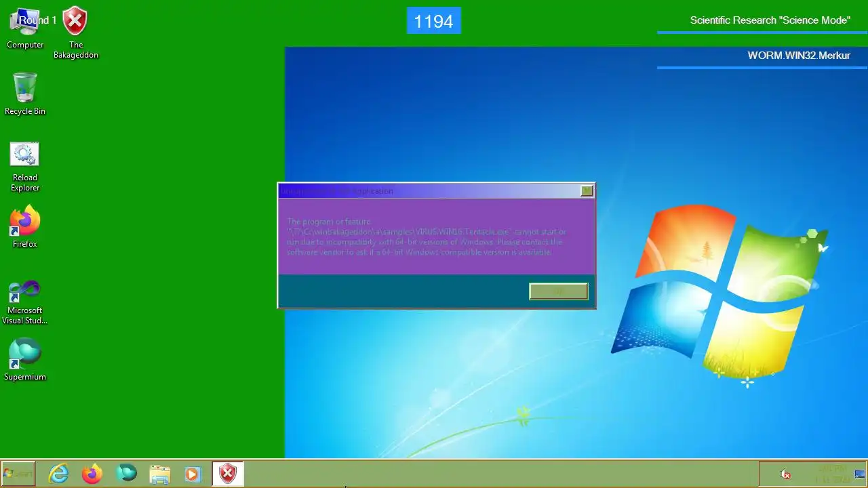Open Microsoft Visual Studio desktop shortcut

25,301
